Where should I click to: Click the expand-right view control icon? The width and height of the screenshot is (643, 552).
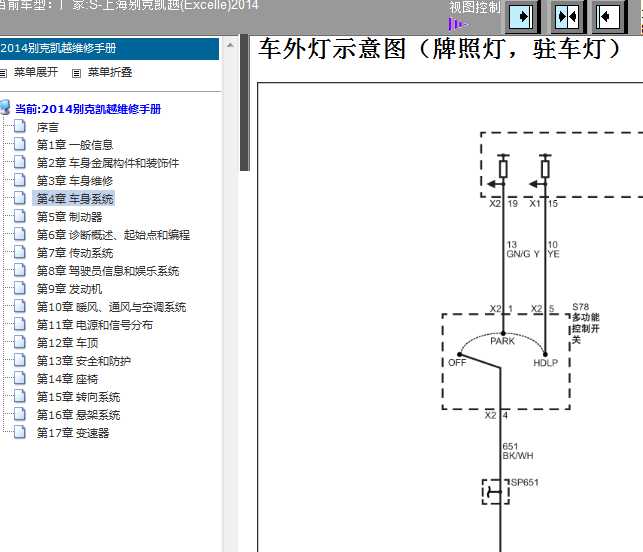point(521,17)
